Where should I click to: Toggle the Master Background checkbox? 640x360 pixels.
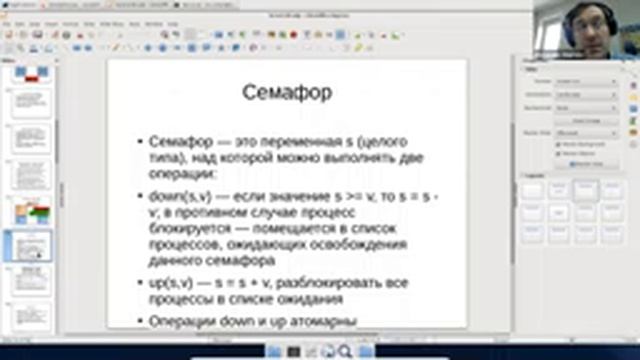point(558,144)
